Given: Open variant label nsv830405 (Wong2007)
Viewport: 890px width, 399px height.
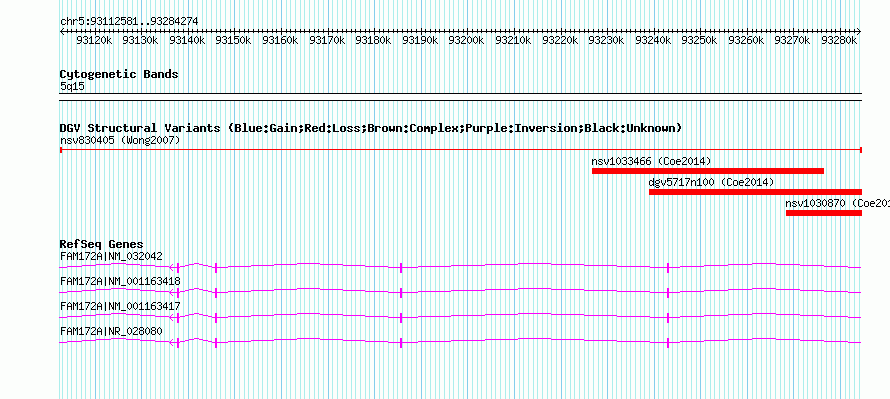Looking at the screenshot, I should pos(120,140).
